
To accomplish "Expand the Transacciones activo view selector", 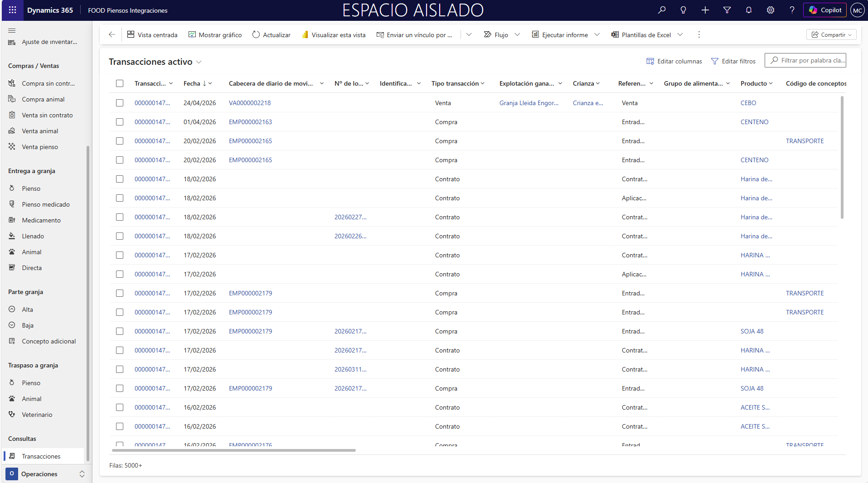I will pyautogui.click(x=199, y=62).
